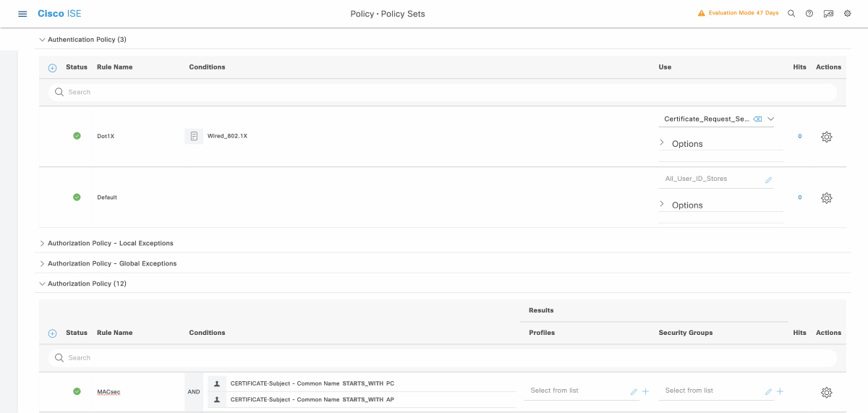Open Certificate_Request_Se... dropdown
Image resolution: width=868 pixels, height=413 pixels.
(770, 119)
